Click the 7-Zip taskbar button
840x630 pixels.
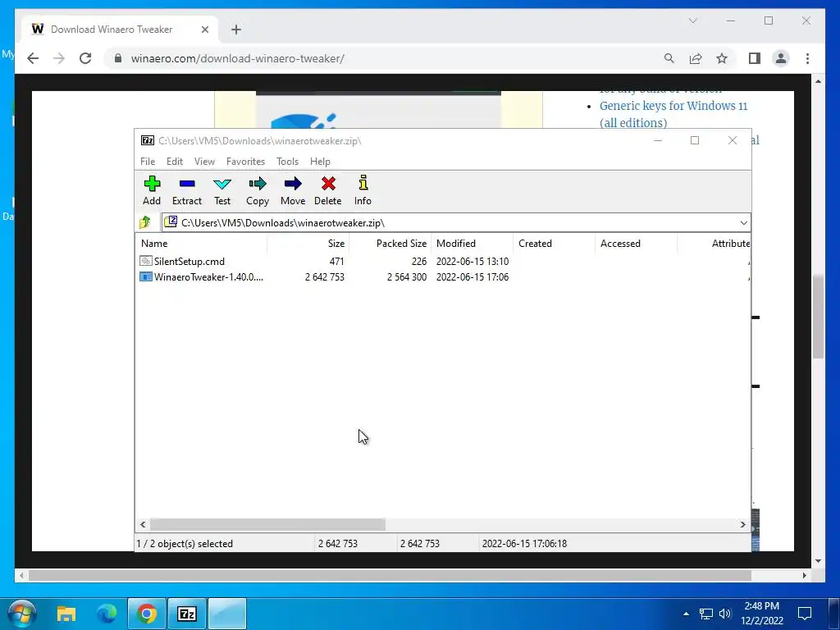186,614
